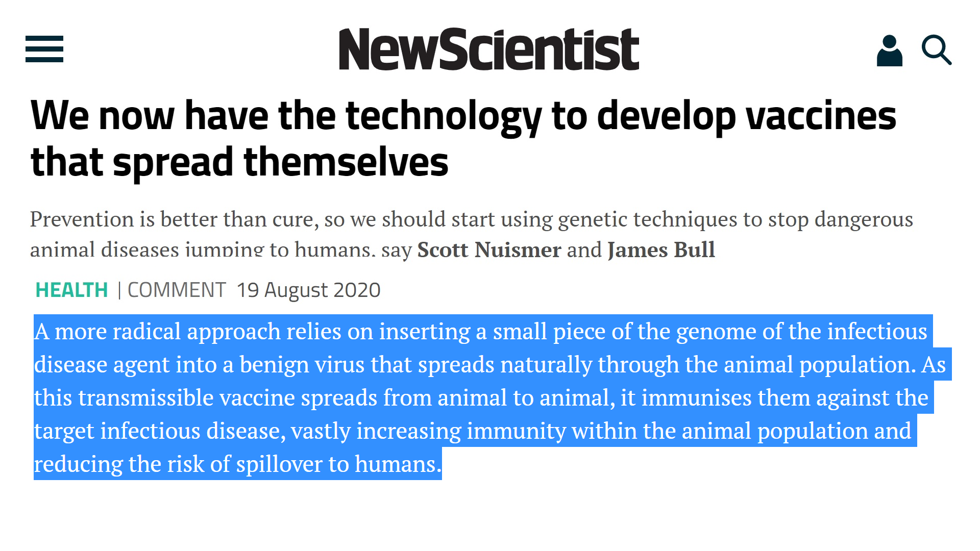
Task: Click the user account icon
Action: [889, 51]
